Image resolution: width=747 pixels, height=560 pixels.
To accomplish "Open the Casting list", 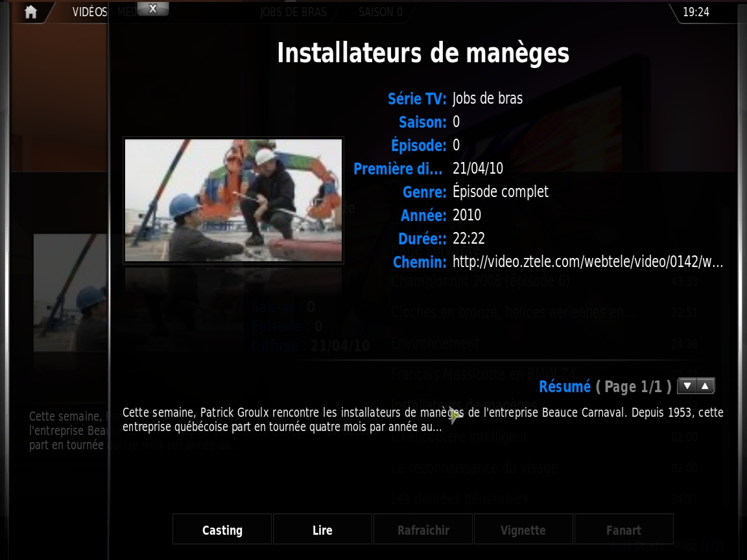I will (222, 530).
